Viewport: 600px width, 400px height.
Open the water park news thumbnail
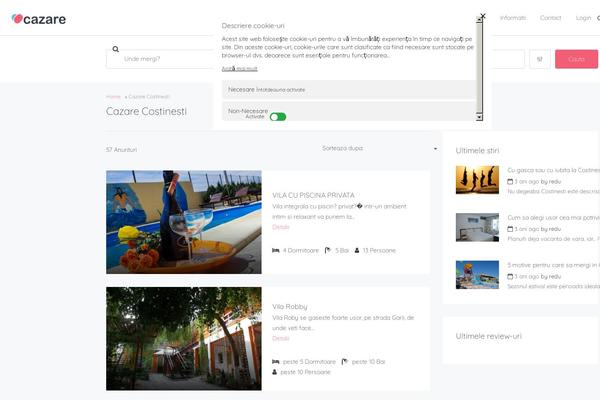tap(477, 275)
